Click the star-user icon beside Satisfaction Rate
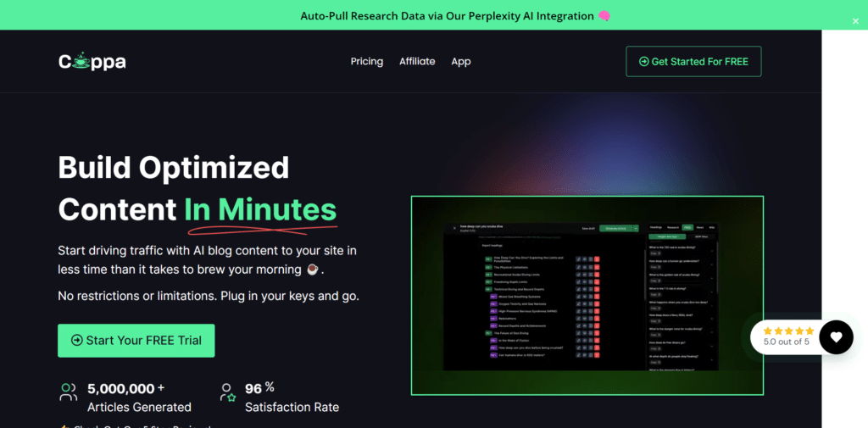Image resolution: width=868 pixels, height=428 pixels. tap(227, 392)
